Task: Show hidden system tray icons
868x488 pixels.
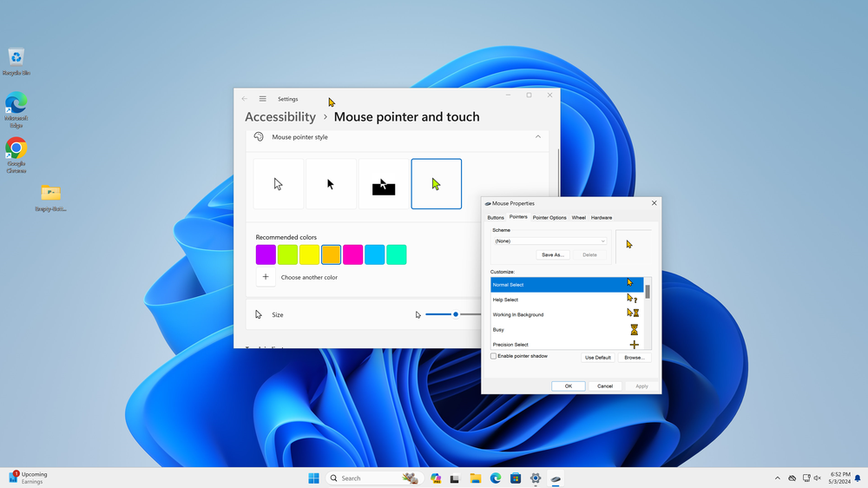Action: (x=777, y=478)
